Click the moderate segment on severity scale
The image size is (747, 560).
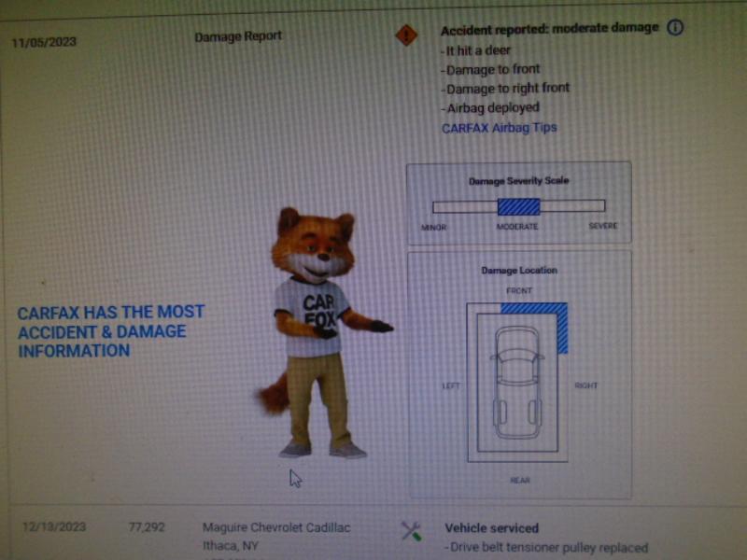519,206
